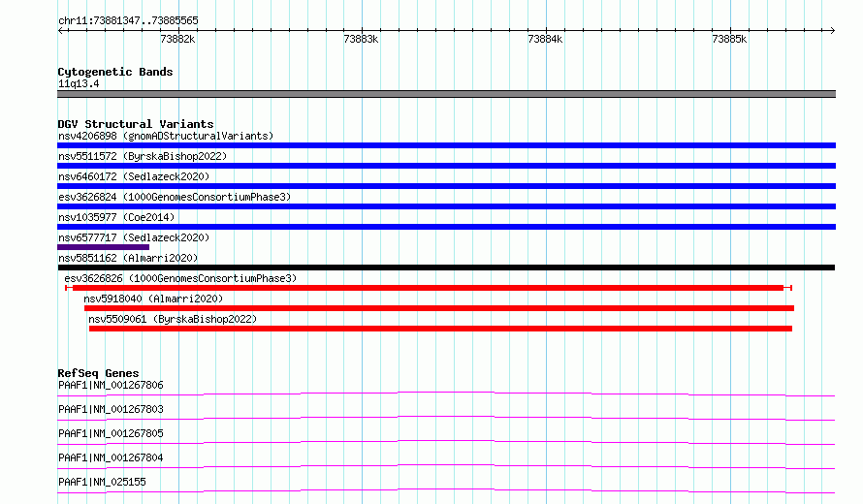Click the PAAF1|NM_025155 transcript label
The width and height of the screenshot is (863, 504).
tap(102, 482)
